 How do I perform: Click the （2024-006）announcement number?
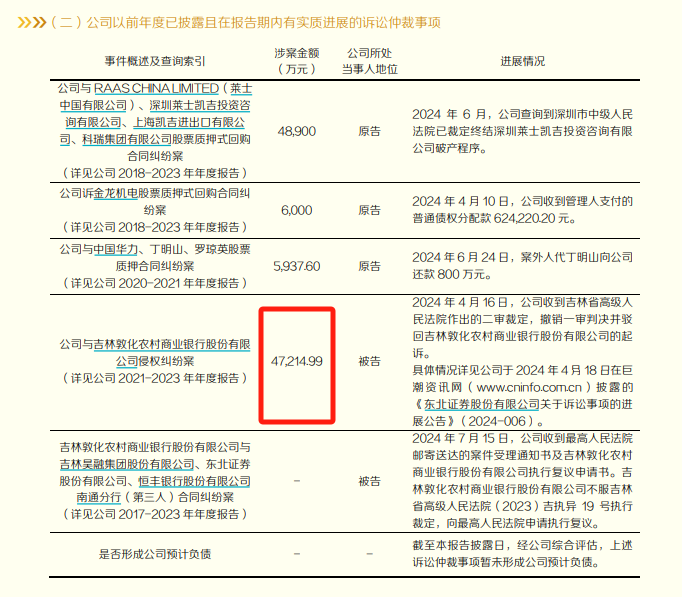(x=497, y=421)
